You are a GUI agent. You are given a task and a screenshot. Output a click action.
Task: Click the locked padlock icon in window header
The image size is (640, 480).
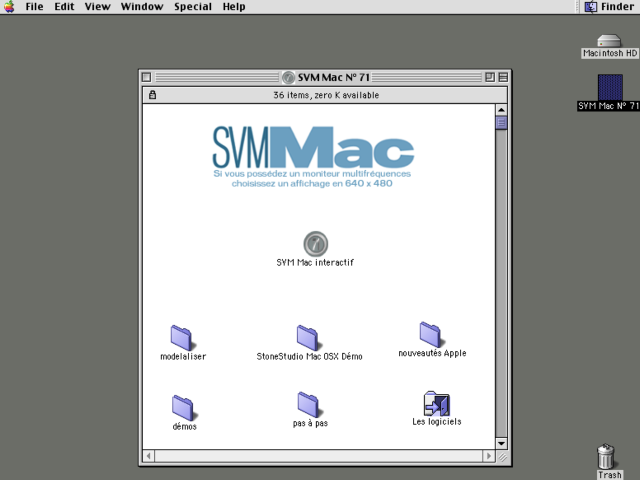click(x=152, y=95)
